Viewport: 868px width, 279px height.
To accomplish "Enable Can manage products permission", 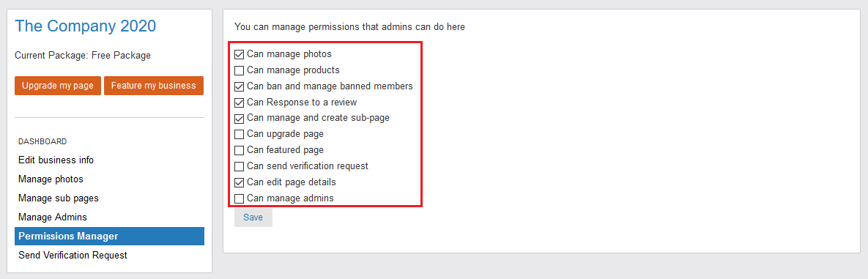I will click(239, 70).
